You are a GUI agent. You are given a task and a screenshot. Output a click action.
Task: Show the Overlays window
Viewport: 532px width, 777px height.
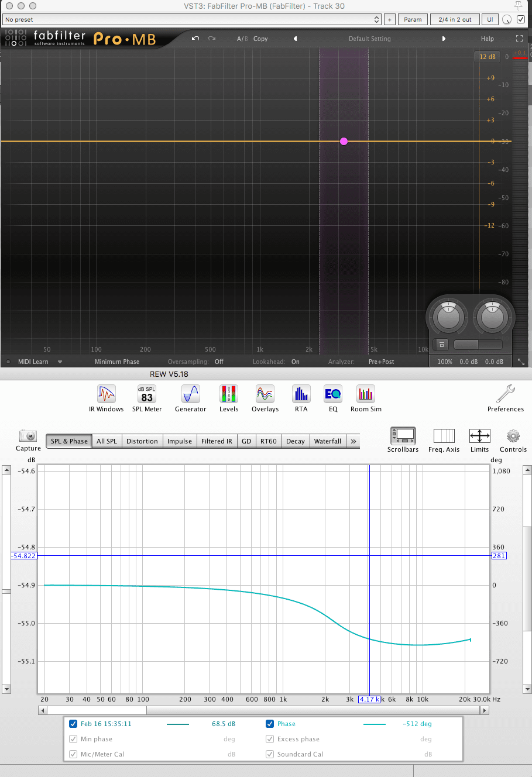pyautogui.click(x=265, y=394)
